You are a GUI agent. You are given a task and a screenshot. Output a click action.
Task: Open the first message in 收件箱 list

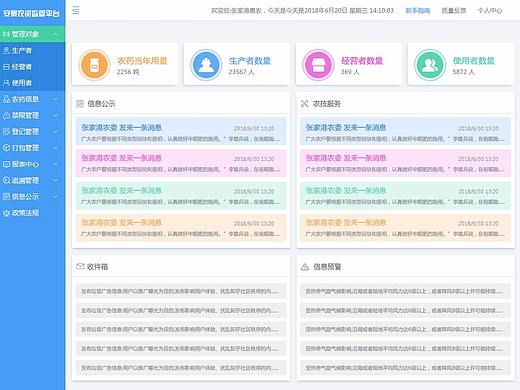pyautogui.click(x=181, y=291)
